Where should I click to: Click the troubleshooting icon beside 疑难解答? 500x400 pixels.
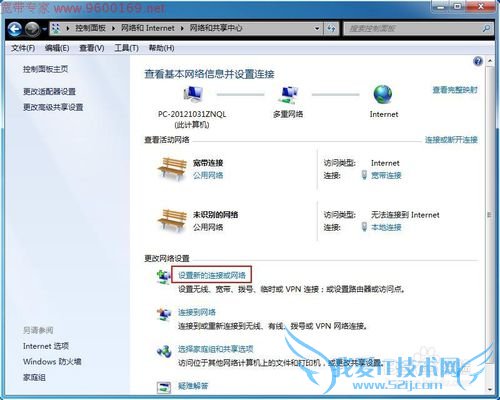click(164, 387)
